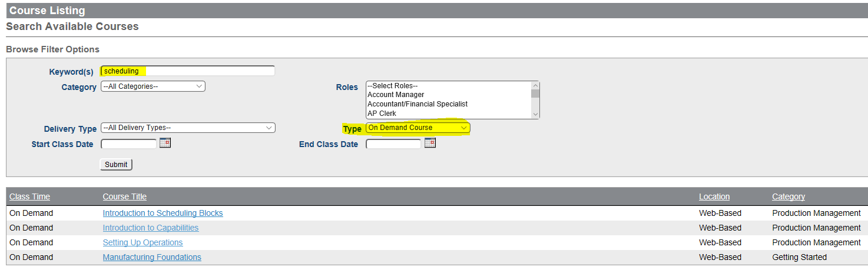Select Accountant/Financial Specialist in the Roles list
This screenshot has width=868, height=280.
click(418, 104)
